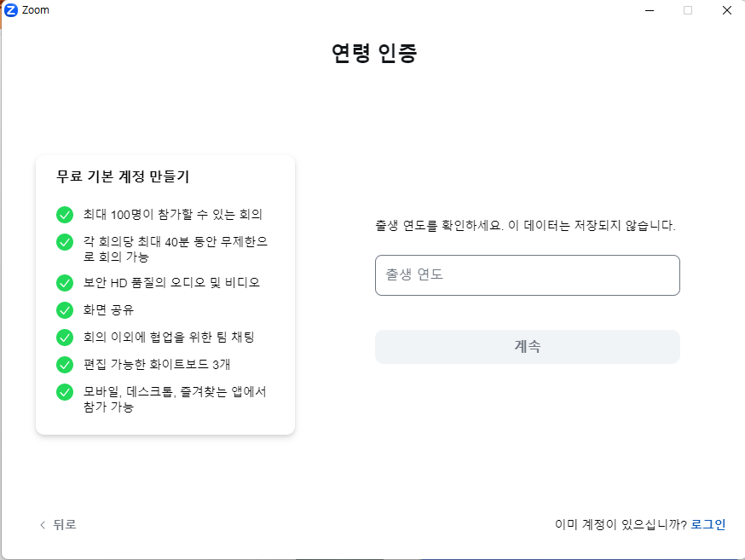The image size is (745, 560).
Task: Click the checkmark next to HD 오디오 및 비디오
Action: (x=65, y=282)
